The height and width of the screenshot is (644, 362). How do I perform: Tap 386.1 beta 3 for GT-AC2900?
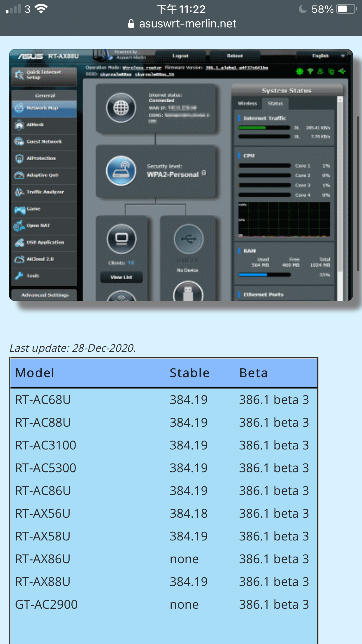click(274, 605)
